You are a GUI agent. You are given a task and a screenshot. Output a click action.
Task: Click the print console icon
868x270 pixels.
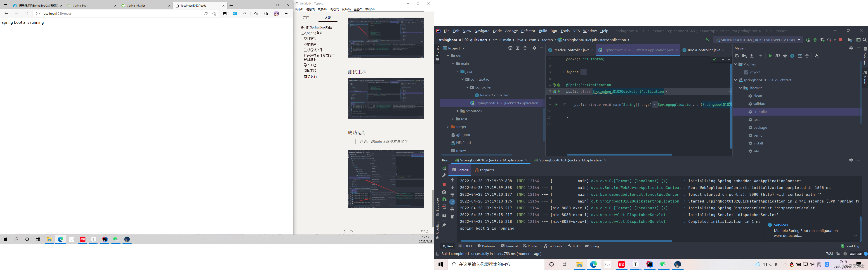point(452,209)
